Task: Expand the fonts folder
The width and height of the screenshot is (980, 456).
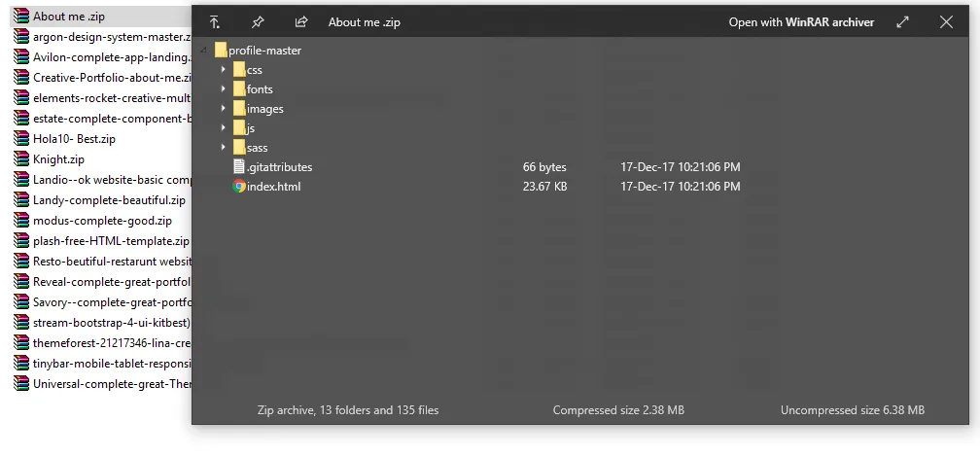Action: (224, 88)
